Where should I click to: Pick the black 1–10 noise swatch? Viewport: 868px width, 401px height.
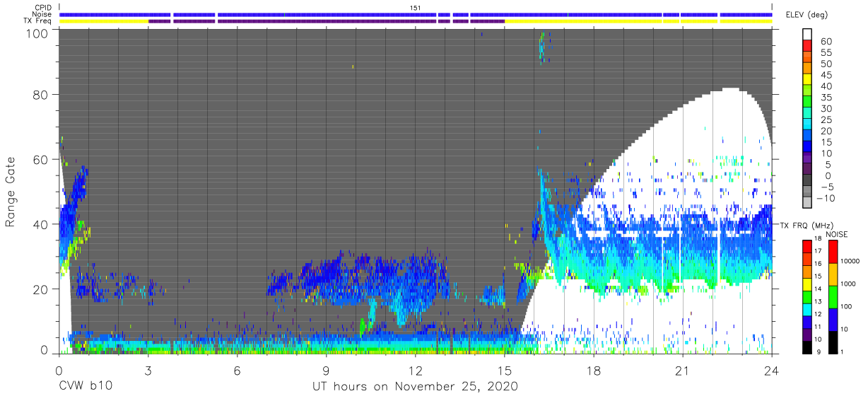835,342
